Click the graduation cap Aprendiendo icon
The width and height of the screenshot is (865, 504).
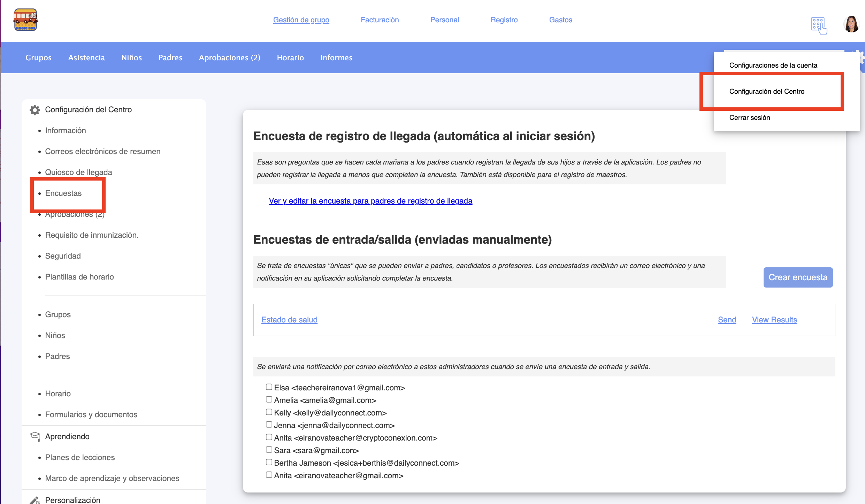pos(35,436)
